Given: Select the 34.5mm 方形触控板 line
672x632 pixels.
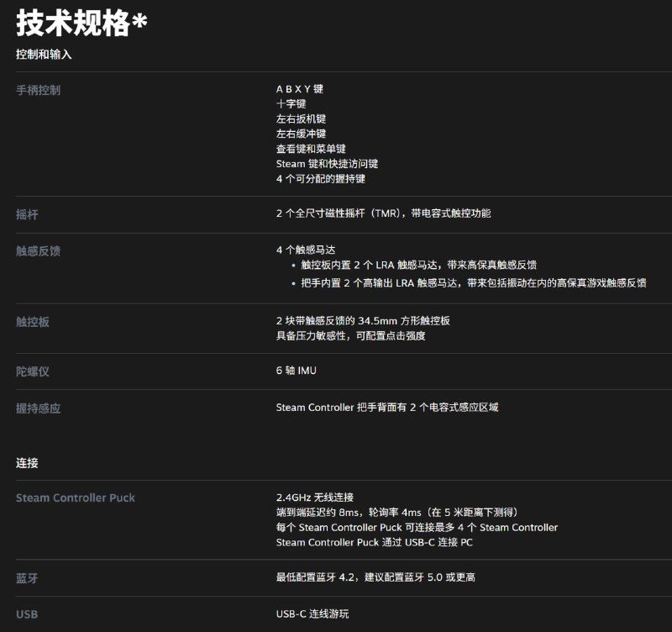Looking at the screenshot, I should [363, 321].
